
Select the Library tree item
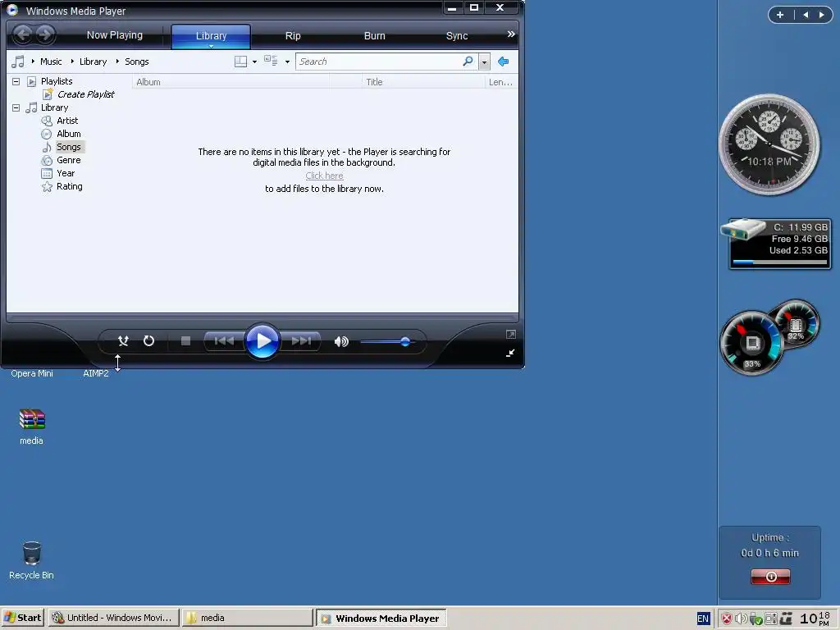pyautogui.click(x=55, y=107)
